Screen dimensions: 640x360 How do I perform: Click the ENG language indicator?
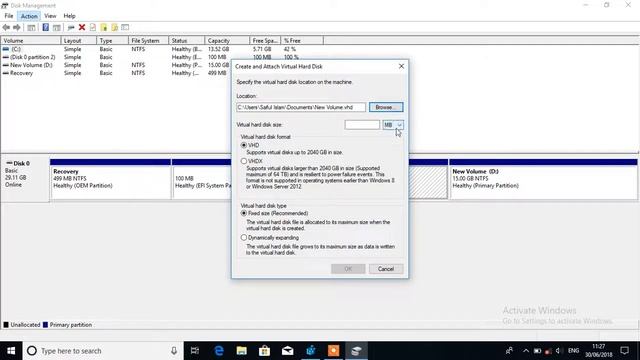coord(573,351)
